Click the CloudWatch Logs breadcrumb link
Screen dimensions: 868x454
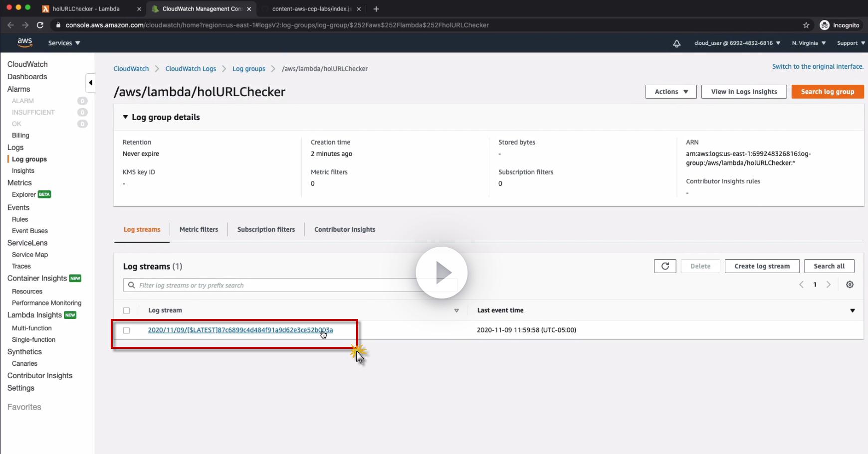(x=191, y=69)
